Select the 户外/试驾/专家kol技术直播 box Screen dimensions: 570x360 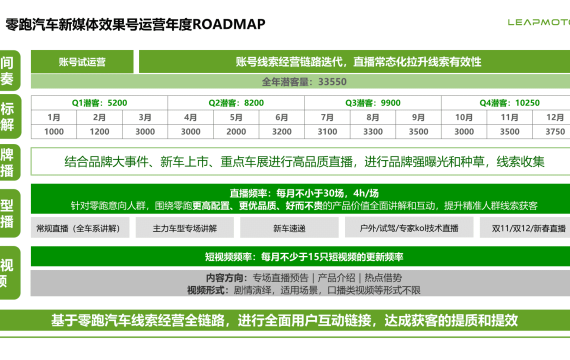[x=409, y=228]
